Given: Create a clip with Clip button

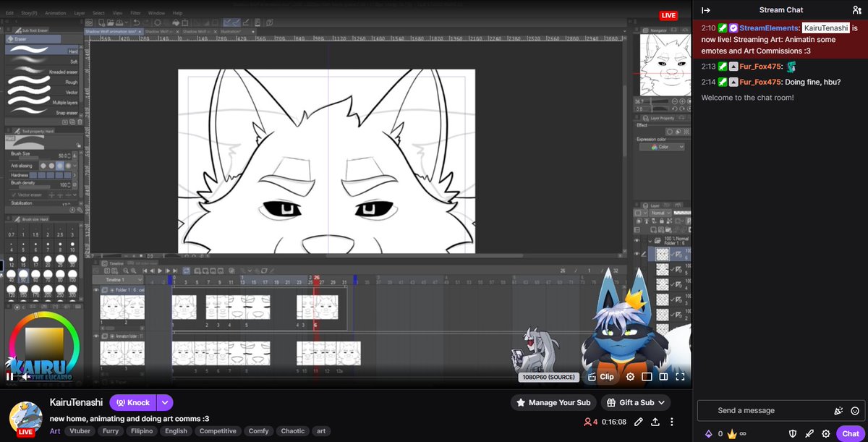Looking at the screenshot, I should [600, 376].
